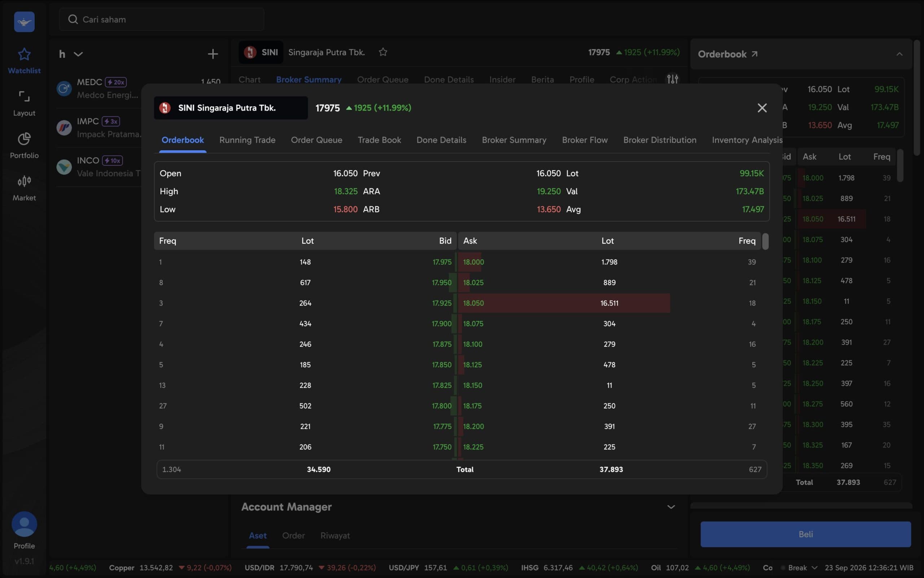Image resolution: width=924 pixels, height=578 pixels.
Task: Click the search magnifier icon
Action: (x=73, y=19)
